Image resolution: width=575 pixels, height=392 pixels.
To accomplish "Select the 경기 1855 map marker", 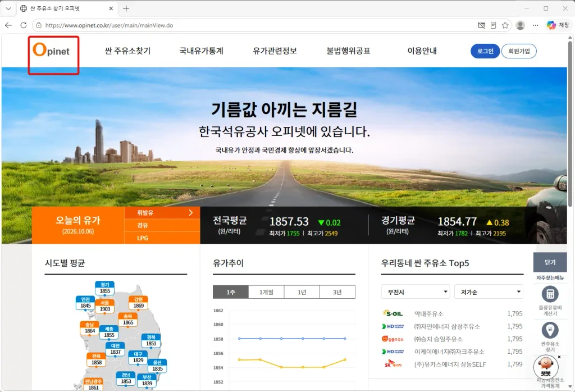I will click(x=105, y=288).
